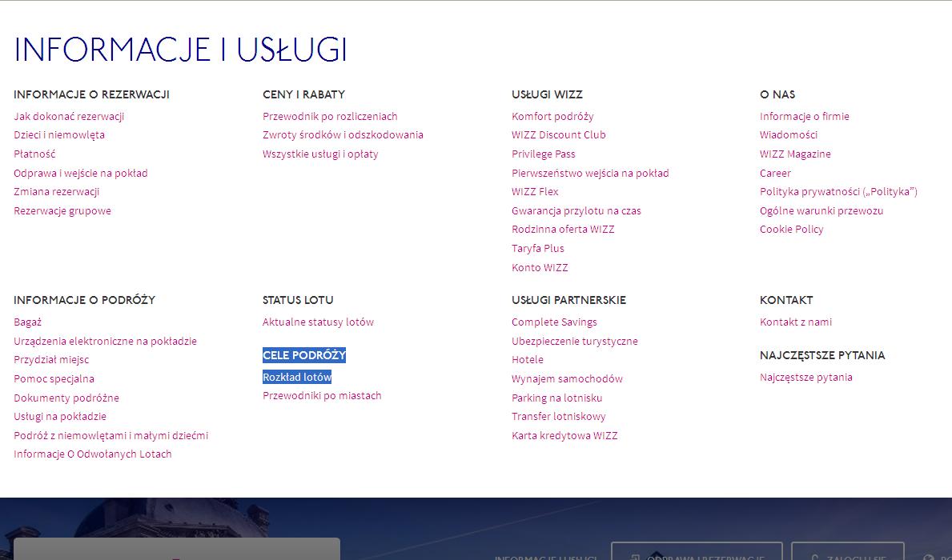The image size is (952, 560).
Task: Open Przewodniki po miastach
Action: tap(322, 395)
